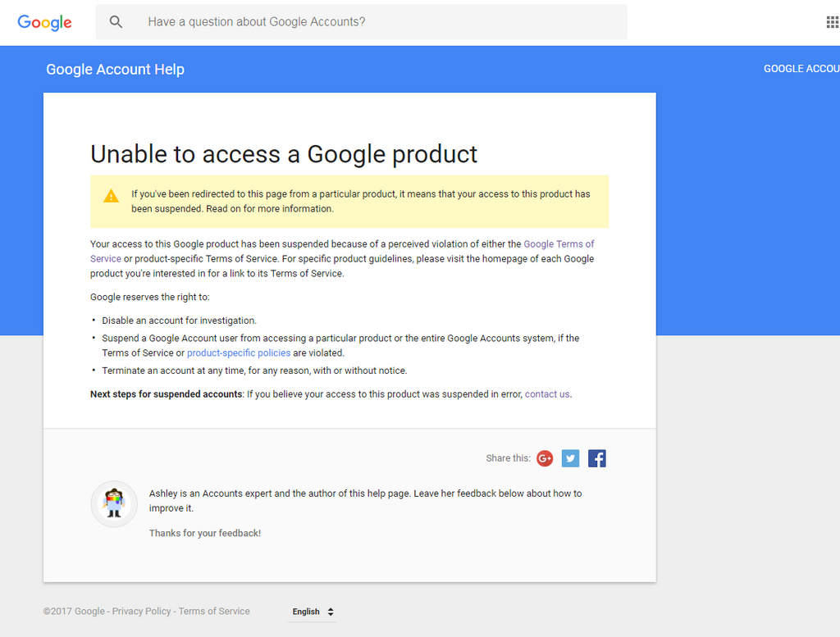Open Terms of Service in the footer
Image resolution: width=840 pixels, height=637 pixels.
(x=214, y=611)
